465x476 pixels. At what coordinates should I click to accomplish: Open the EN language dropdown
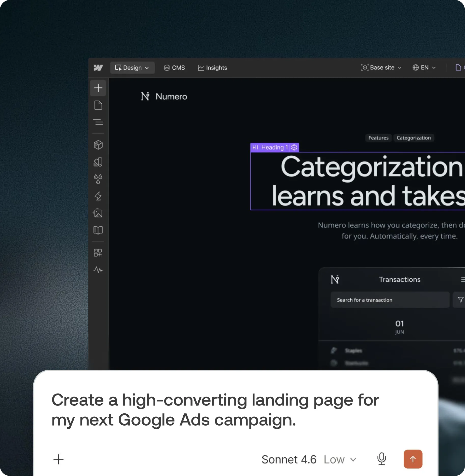pos(424,67)
